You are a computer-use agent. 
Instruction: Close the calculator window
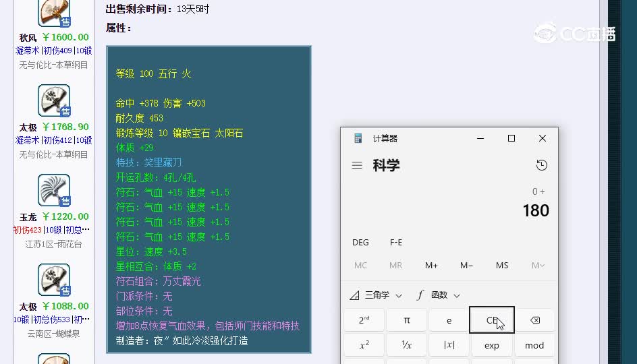pos(543,138)
